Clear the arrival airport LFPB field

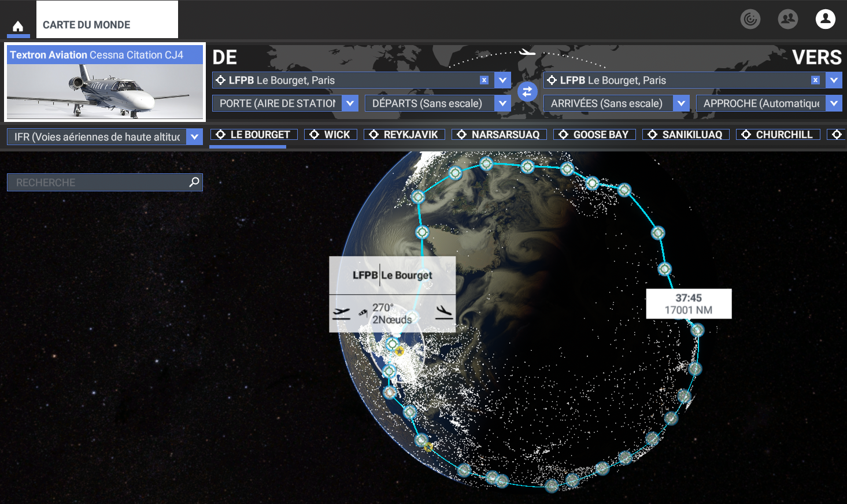[x=815, y=80]
